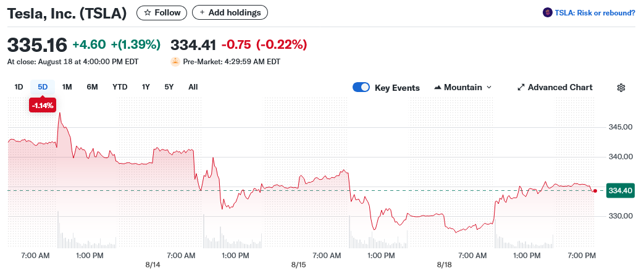
Task: Select the 6M time range tab
Action: [93, 87]
